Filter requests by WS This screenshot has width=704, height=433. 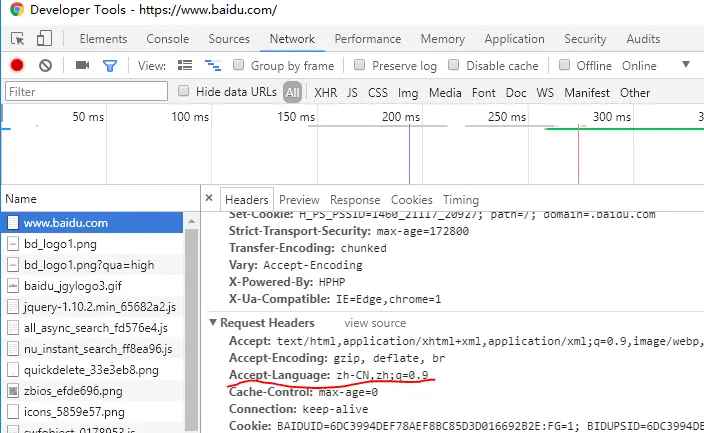545,93
